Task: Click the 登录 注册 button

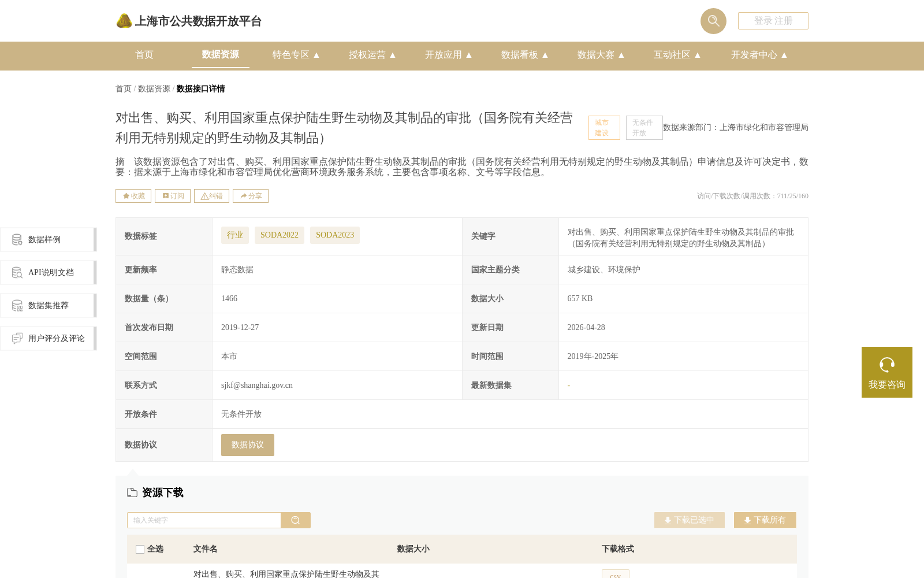Action: click(773, 21)
